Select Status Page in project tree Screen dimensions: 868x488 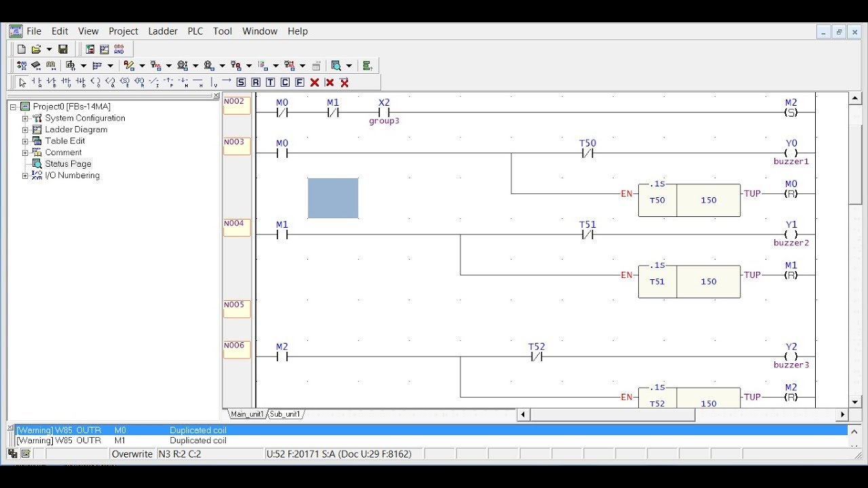pyautogui.click(x=68, y=164)
